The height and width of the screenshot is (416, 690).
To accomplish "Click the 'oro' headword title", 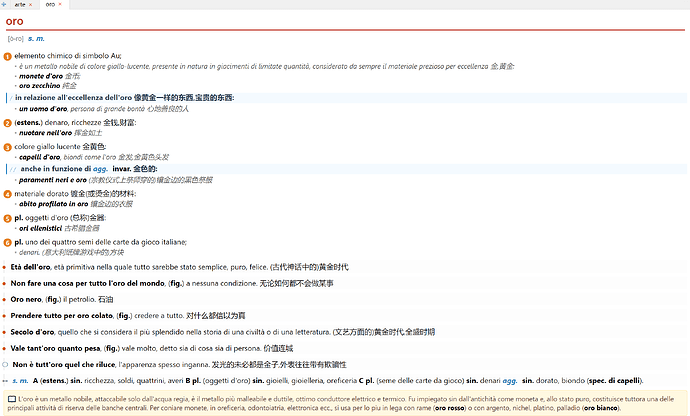I will coord(15,21).
